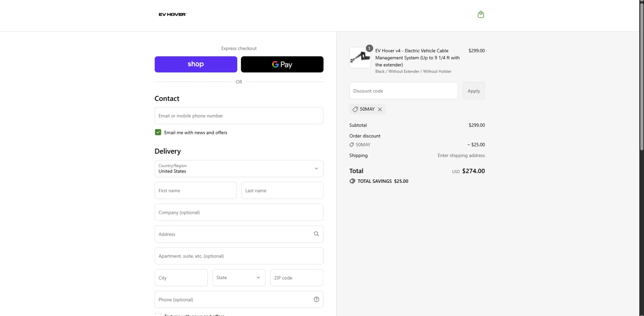Click the $274.00 total amount

coord(474,171)
